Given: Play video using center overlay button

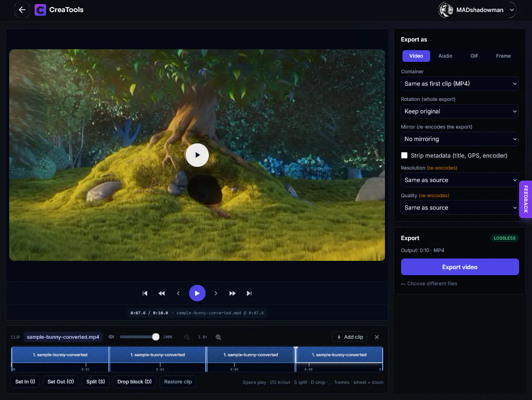Looking at the screenshot, I should [x=197, y=155].
